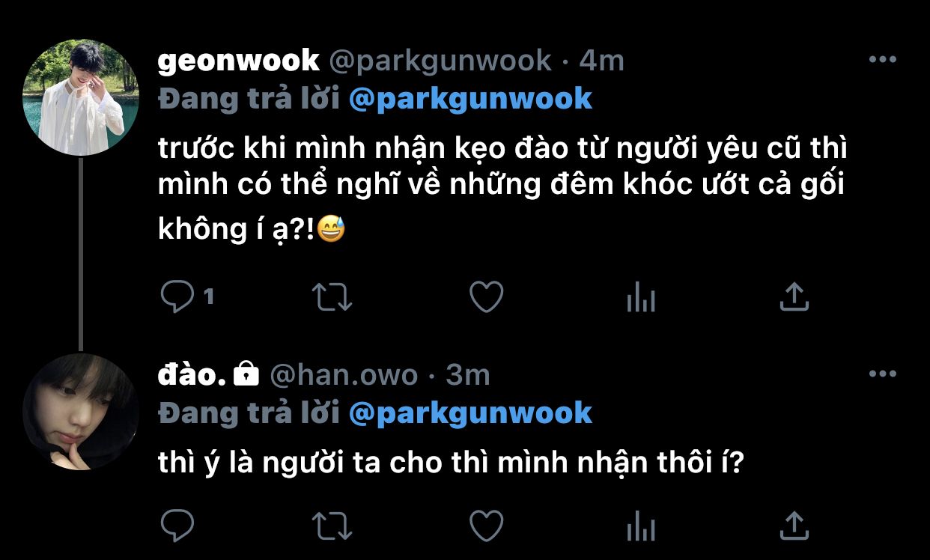Reply to đào.'s tweet
Viewport: 930px width, 560px height.
click(178, 525)
